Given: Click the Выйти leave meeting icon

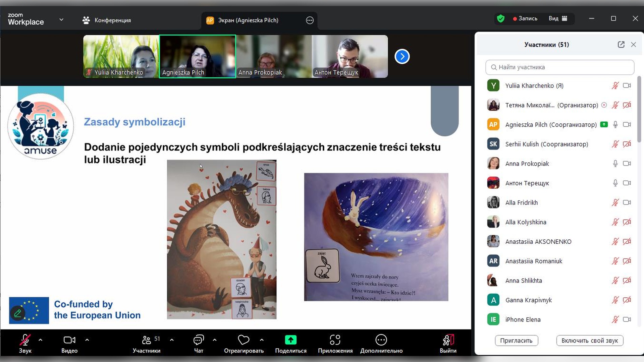Looking at the screenshot, I should (448, 340).
